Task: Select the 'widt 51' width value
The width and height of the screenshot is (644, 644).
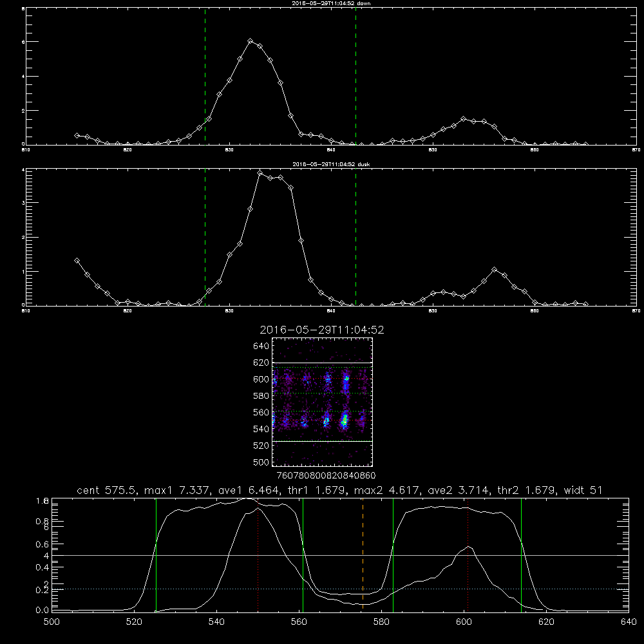Action: [x=583, y=490]
